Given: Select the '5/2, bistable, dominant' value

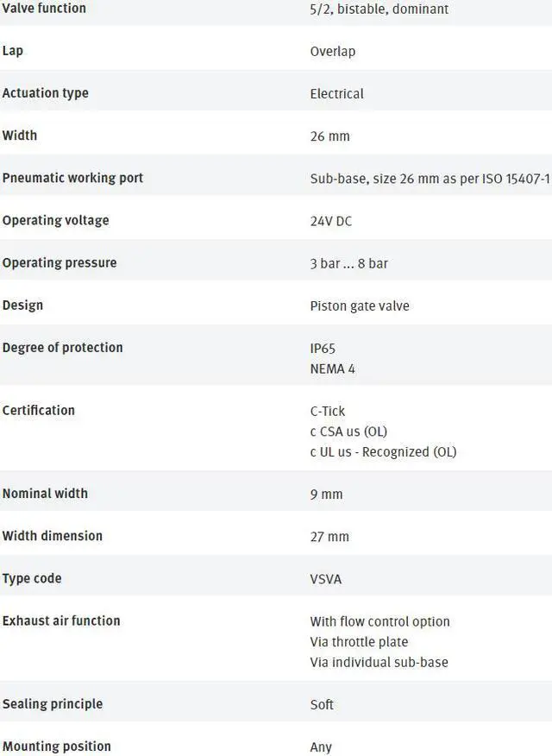Looking at the screenshot, I should click(x=379, y=9).
